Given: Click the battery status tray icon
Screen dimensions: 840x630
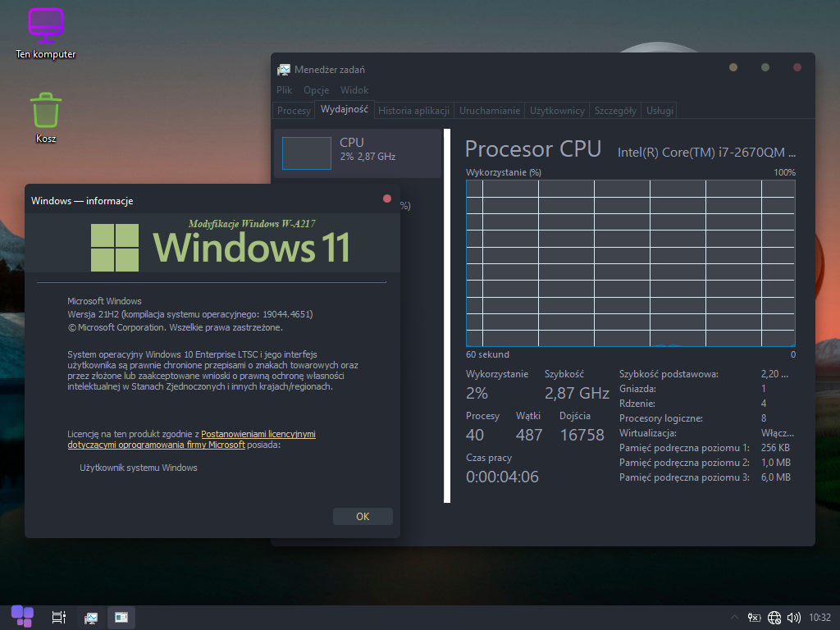Looking at the screenshot, I should pos(755,618).
